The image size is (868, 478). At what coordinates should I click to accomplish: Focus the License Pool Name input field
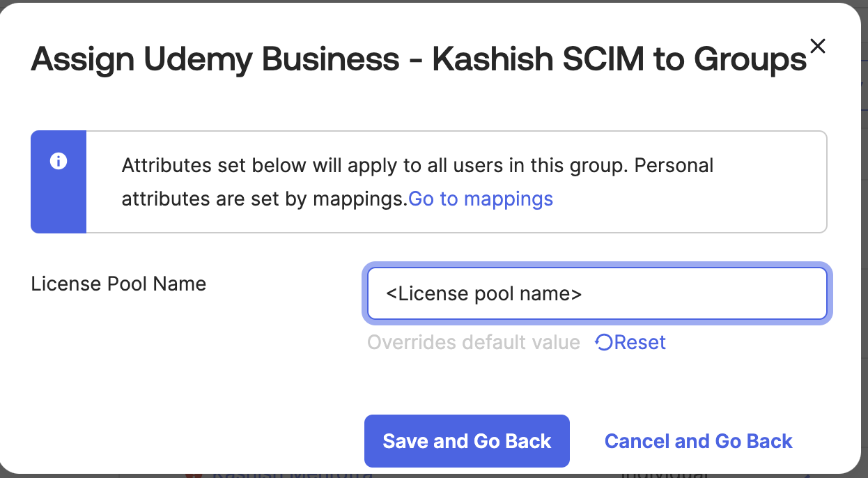pyautogui.click(x=597, y=294)
